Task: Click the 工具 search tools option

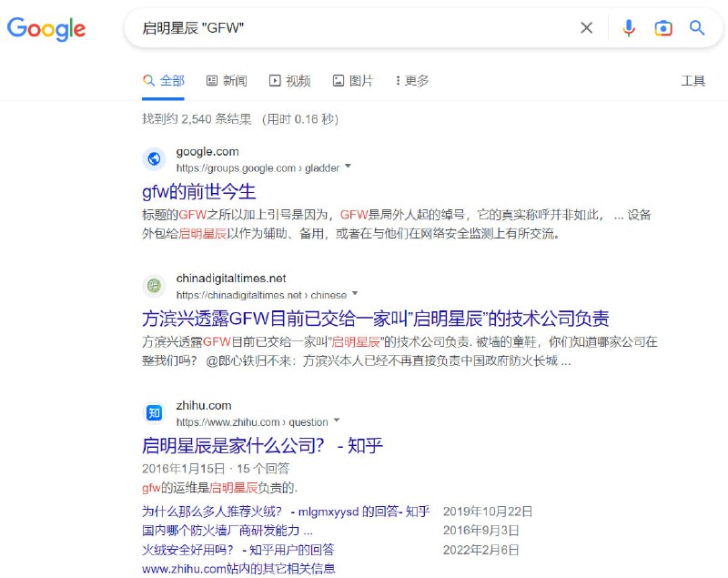Action: click(694, 80)
